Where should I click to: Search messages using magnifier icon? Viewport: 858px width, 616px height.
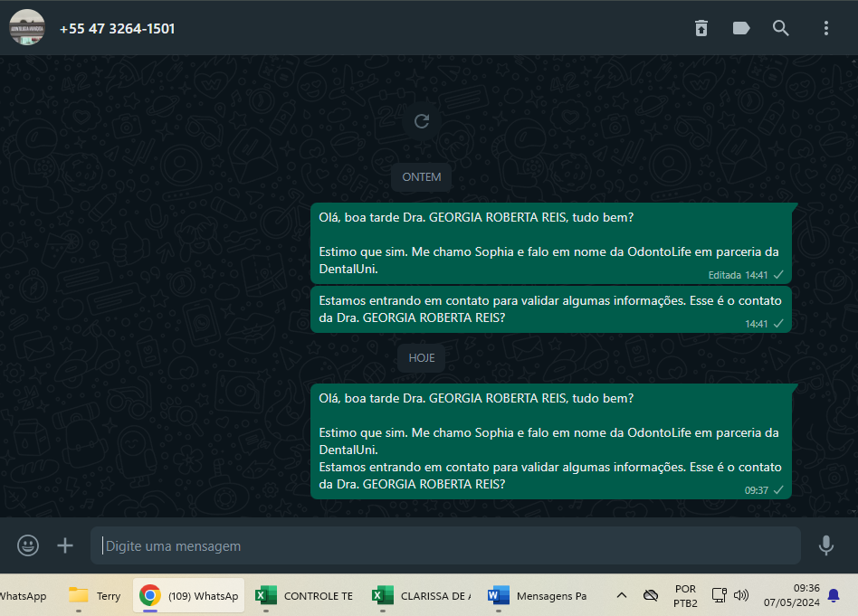[x=781, y=28]
